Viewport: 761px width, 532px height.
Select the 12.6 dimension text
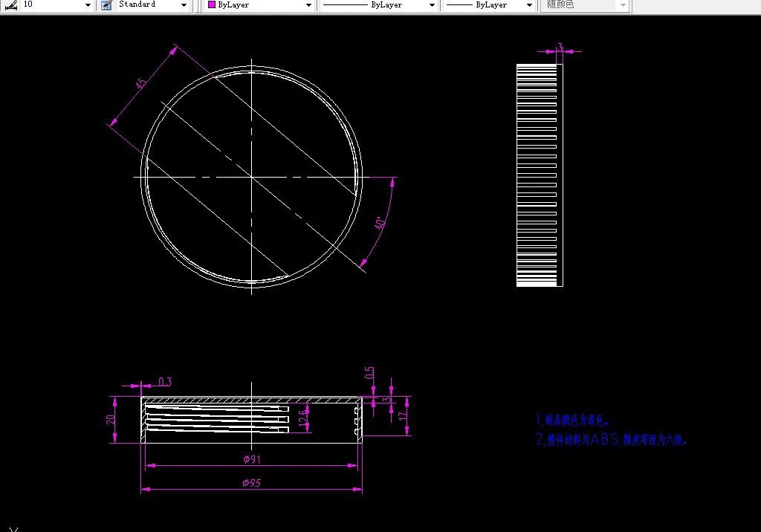(303, 418)
